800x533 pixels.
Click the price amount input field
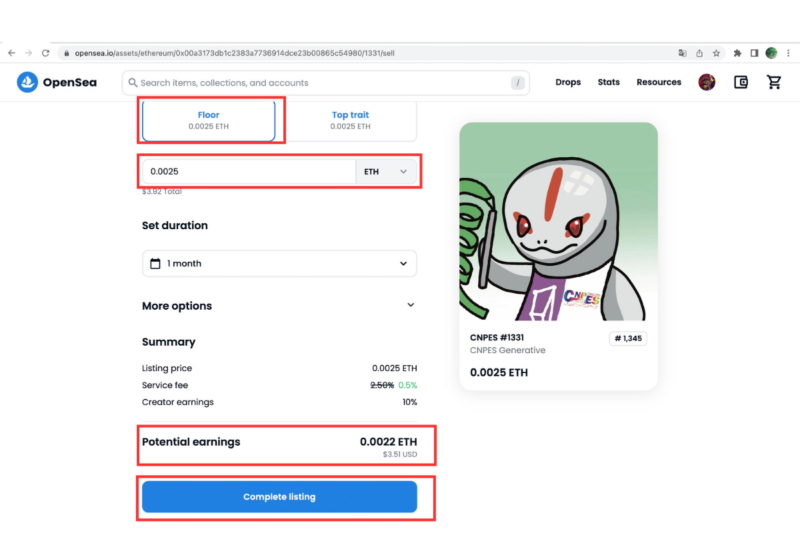[x=248, y=172]
